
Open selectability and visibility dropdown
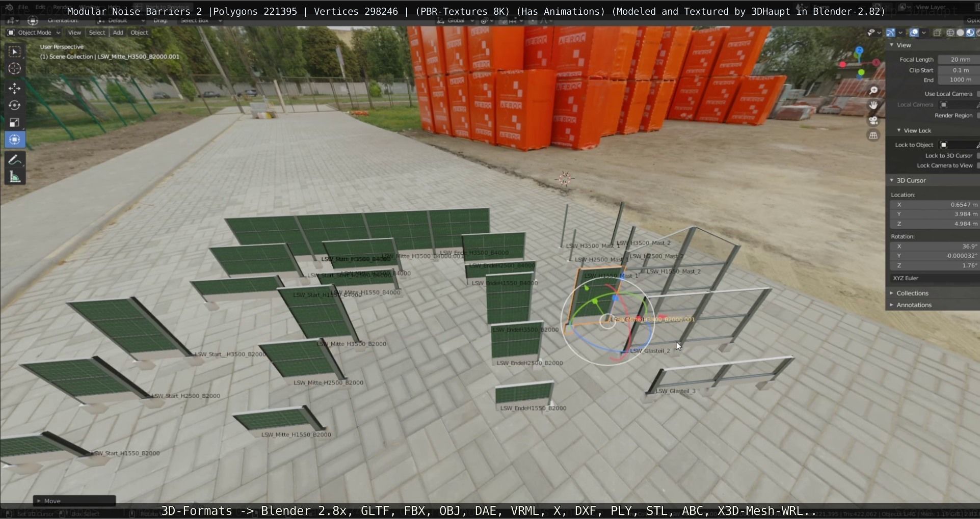tap(875, 33)
